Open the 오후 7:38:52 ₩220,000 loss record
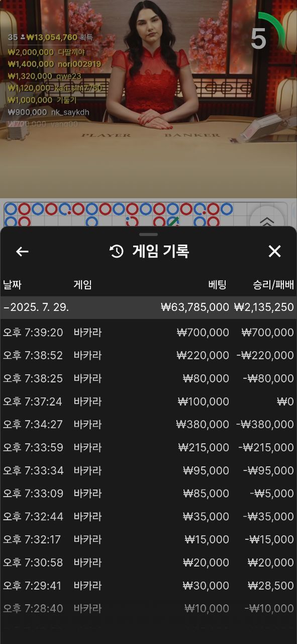This screenshot has height=644, width=297. coord(148,355)
